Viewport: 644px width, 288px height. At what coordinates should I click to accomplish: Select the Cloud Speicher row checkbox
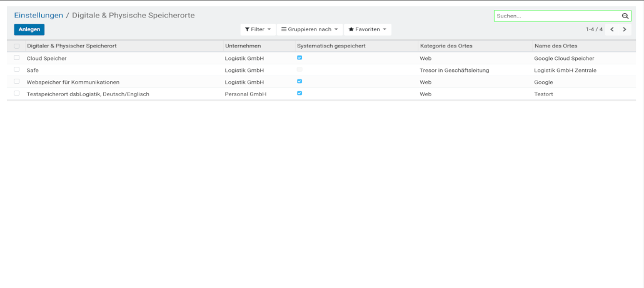point(17,57)
